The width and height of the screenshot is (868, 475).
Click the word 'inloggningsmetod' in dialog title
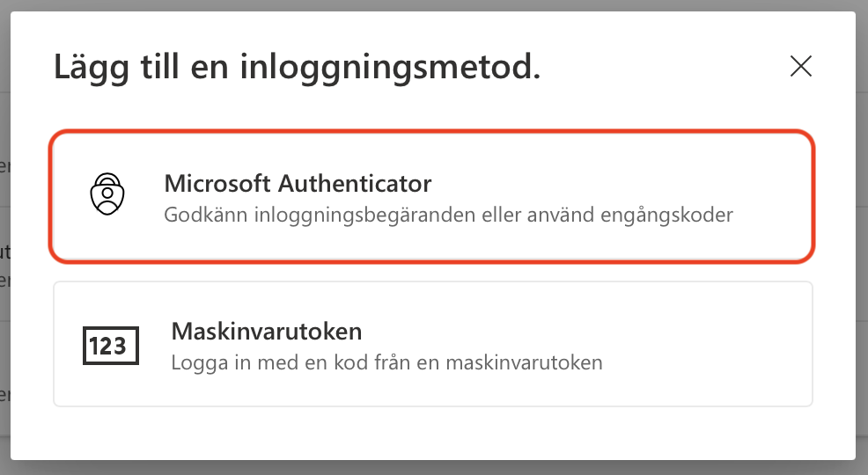(386, 69)
